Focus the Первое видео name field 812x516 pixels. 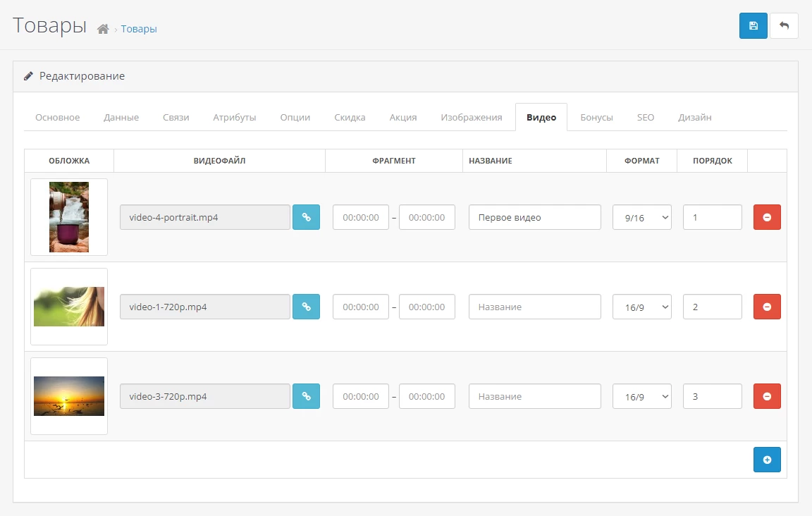pyautogui.click(x=534, y=217)
